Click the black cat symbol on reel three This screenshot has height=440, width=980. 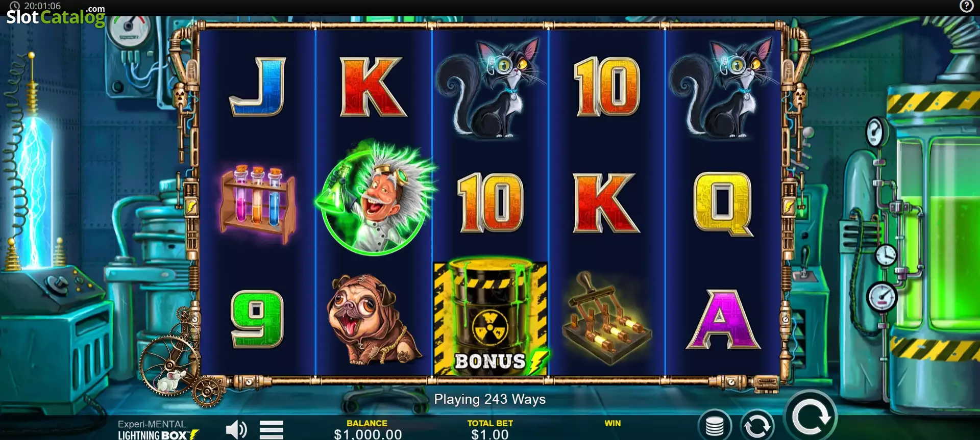[x=489, y=87]
